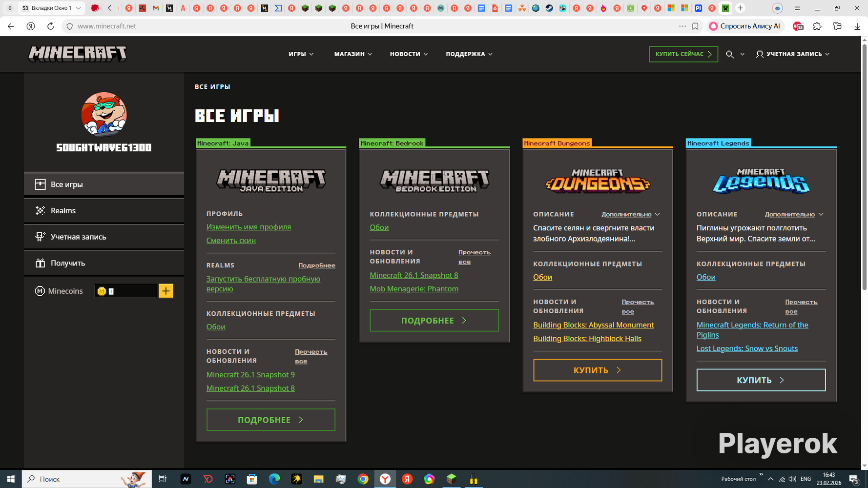Open the browser extensions puzzle icon
The image size is (868, 488).
coord(817,26)
